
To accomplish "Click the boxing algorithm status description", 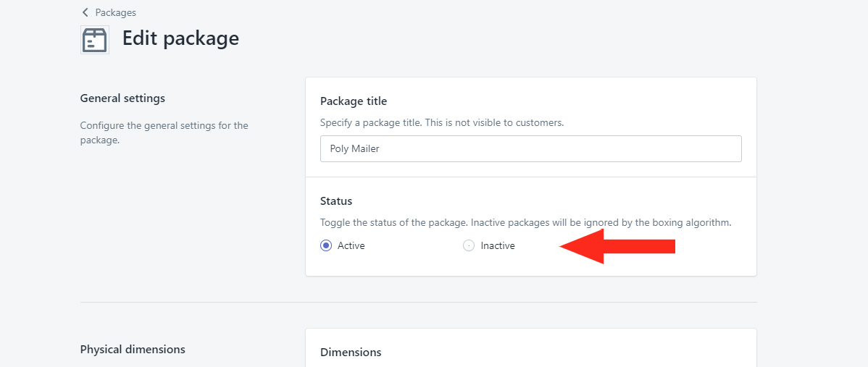I will [x=526, y=223].
